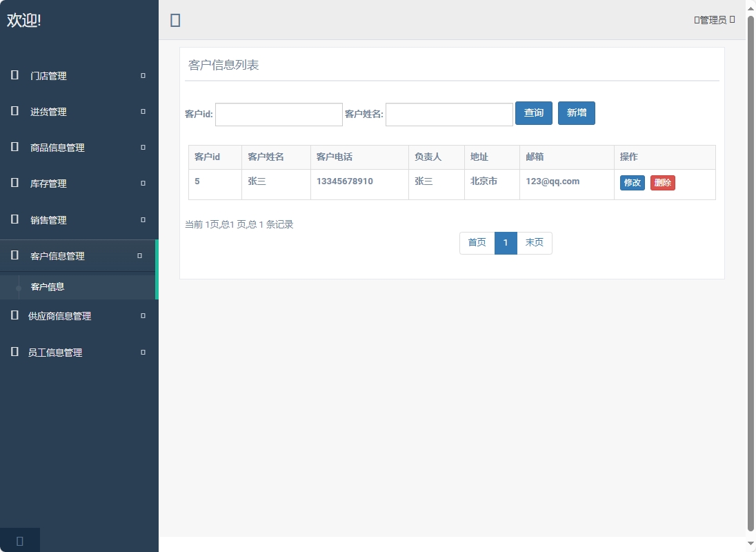Screen dimensions: 756x552
Task: Click the 新增 button to add customer
Action: point(577,113)
